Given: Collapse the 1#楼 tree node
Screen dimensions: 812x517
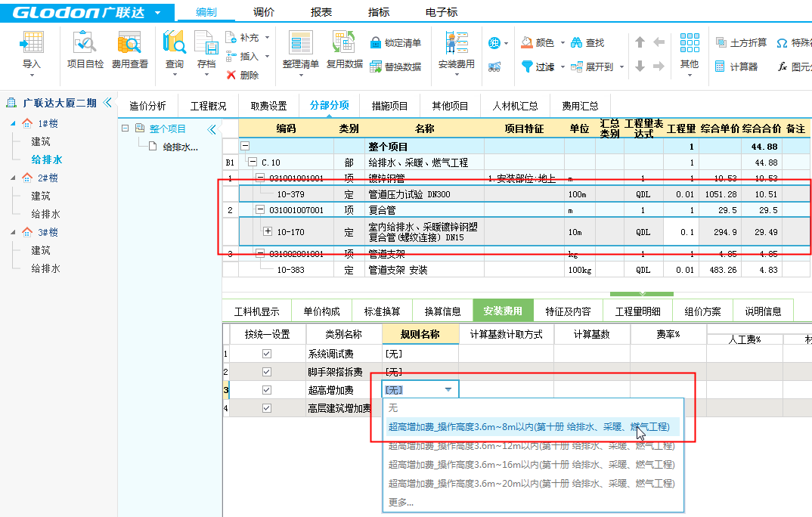Looking at the screenshot, I should (x=13, y=123).
